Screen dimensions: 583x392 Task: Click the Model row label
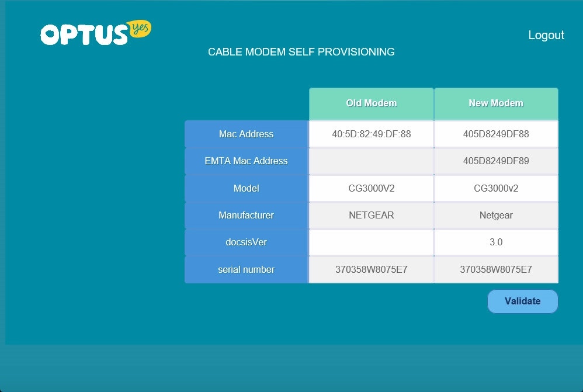coord(246,188)
